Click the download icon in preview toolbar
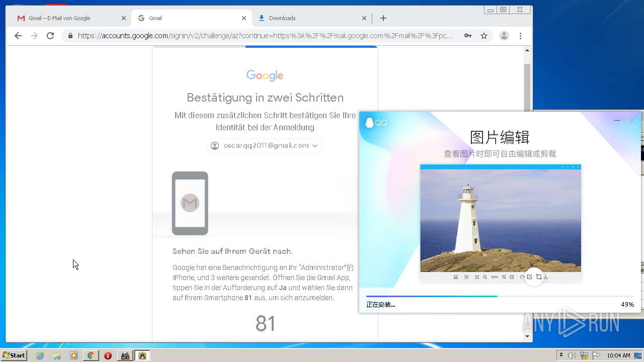644x362 pixels. coord(546,277)
